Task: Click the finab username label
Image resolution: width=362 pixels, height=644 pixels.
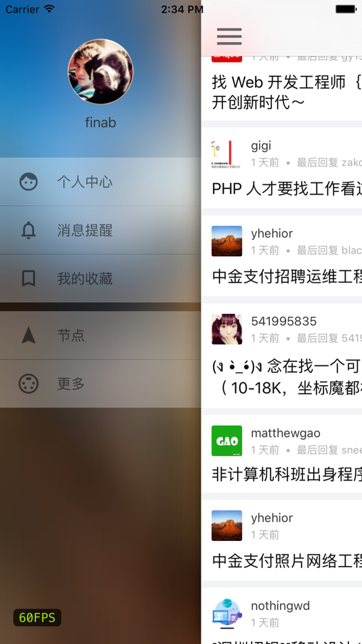Action: pyautogui.click(x=100, y=123)
